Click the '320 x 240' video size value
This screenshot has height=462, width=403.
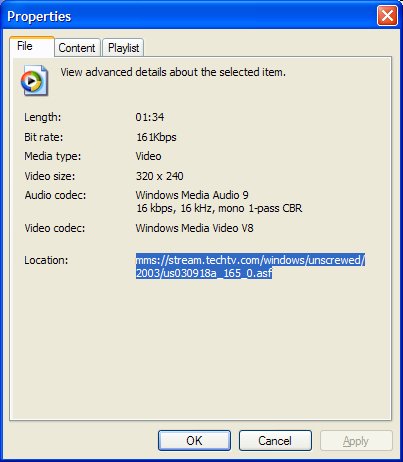(159, 176)
